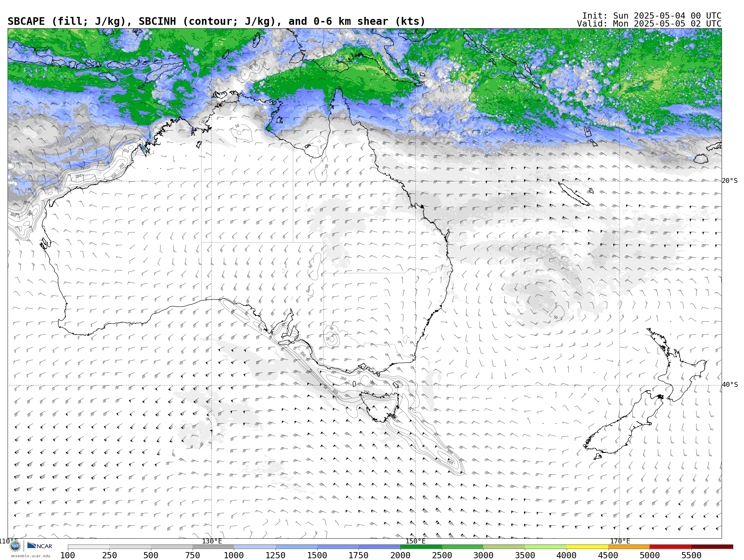Click the 20°S latitude label

[x=730, y=181]
